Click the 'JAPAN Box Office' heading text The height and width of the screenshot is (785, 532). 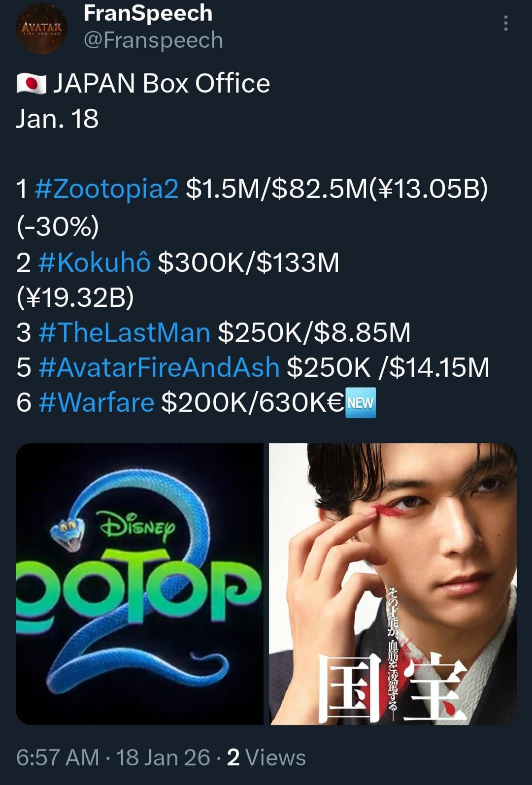162,83
